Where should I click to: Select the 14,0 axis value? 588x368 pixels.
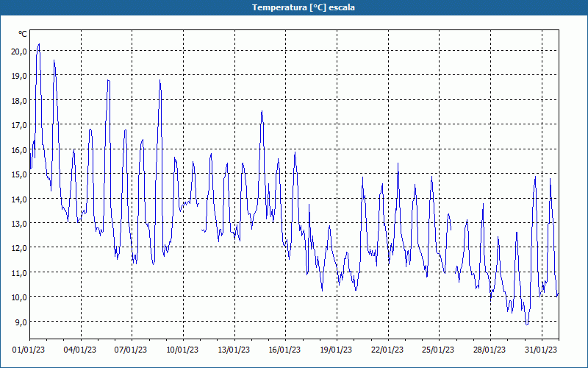(x=19, y=199)
